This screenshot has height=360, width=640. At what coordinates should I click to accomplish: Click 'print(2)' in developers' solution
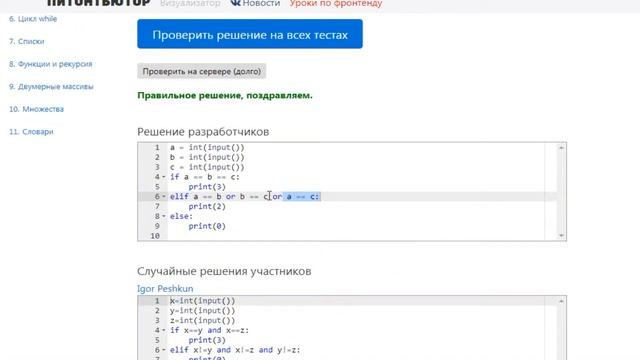[207, 206]
